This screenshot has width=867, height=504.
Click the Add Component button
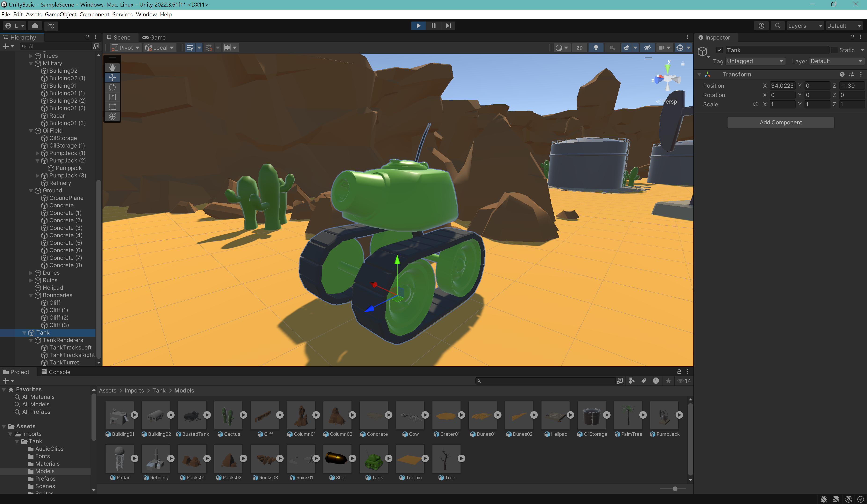(780, 122)
